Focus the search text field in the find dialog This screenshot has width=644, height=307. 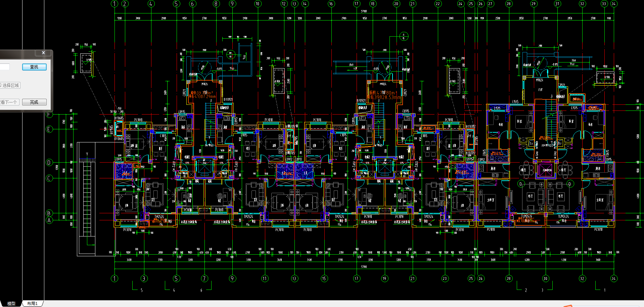click(x=5, y=67)
